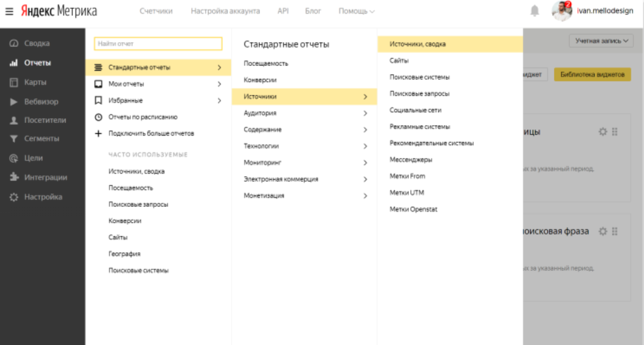Screen dimensions: 644x345
Task: Click the Отчеты по расписанию clock icon
Action: pyautogui.click(x=98, y=117)
